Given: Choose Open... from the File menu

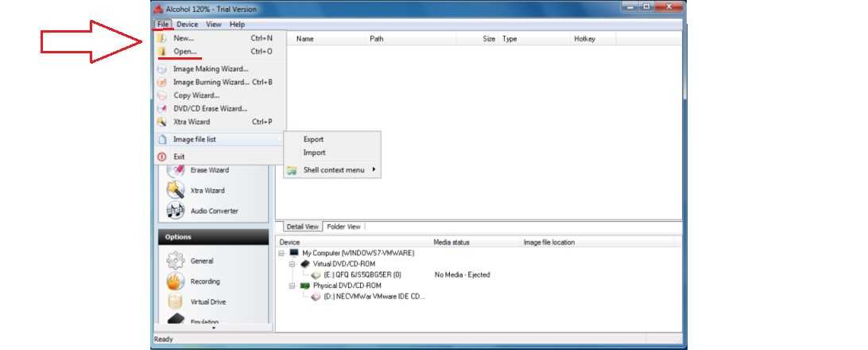Looking at the screenshot, I should coord(219,52).
